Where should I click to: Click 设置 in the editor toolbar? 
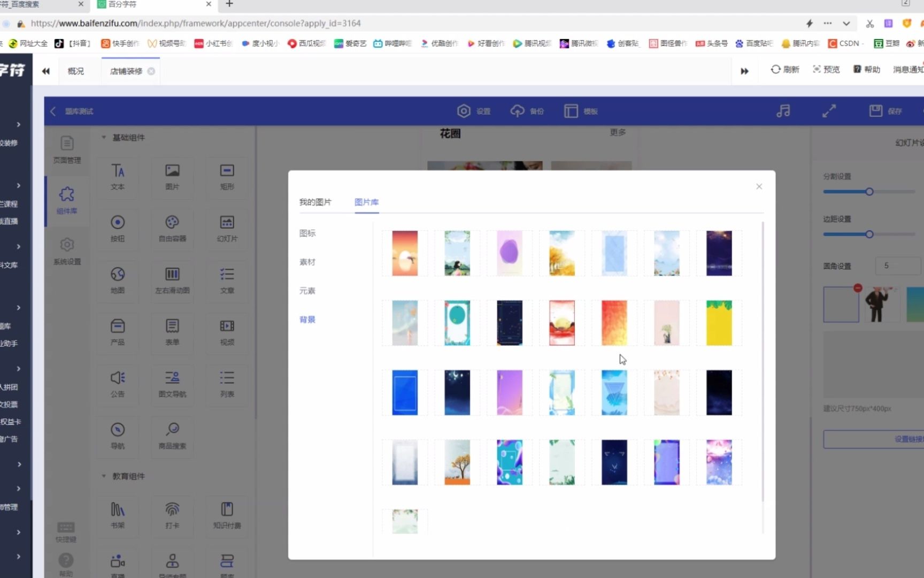click(x=474, y=111)
